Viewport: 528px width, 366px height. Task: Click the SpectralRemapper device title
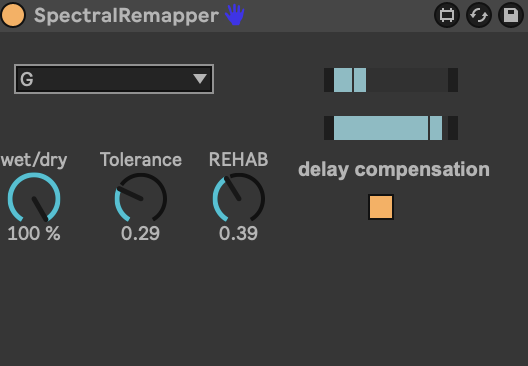click(x=127, y=15)
